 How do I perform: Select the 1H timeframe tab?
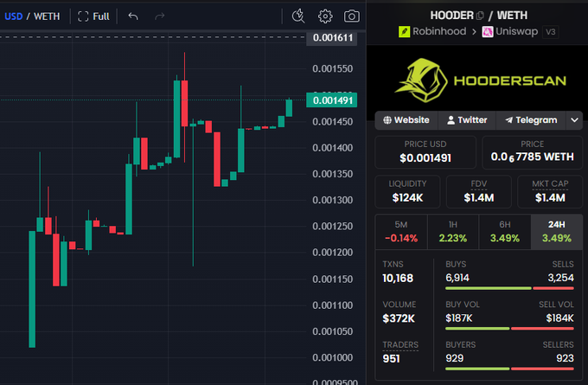click(453, 232)
